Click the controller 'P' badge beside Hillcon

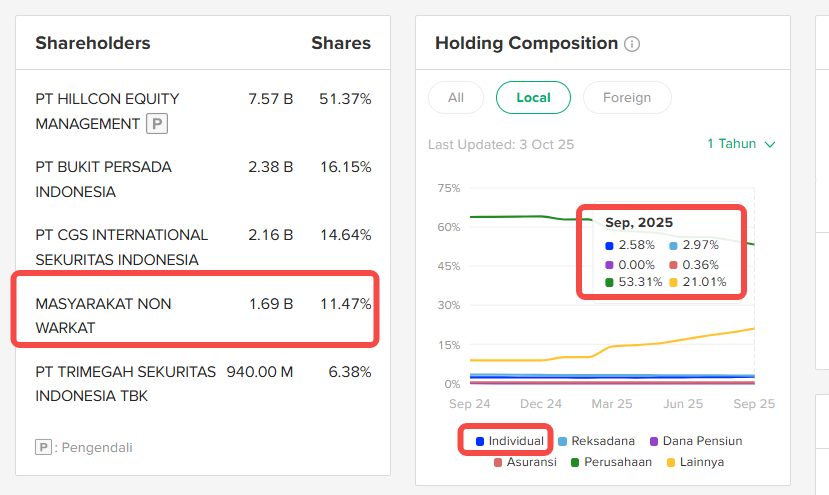[156, 124]
